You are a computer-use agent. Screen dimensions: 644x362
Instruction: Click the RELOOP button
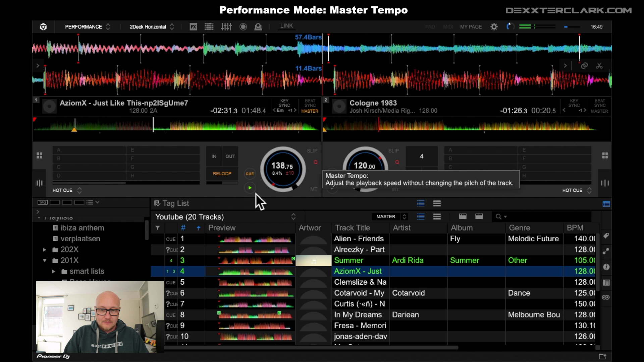coord(222,174)
